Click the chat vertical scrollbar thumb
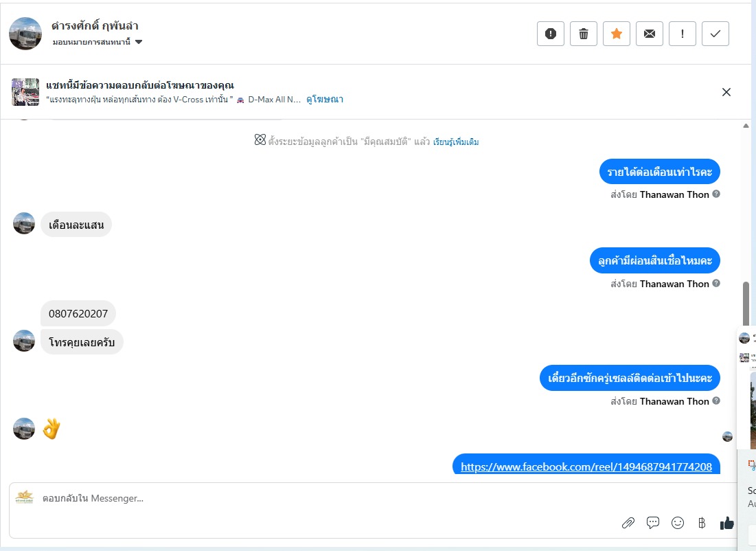Viewport: 756px width, 551px height. 746,305
